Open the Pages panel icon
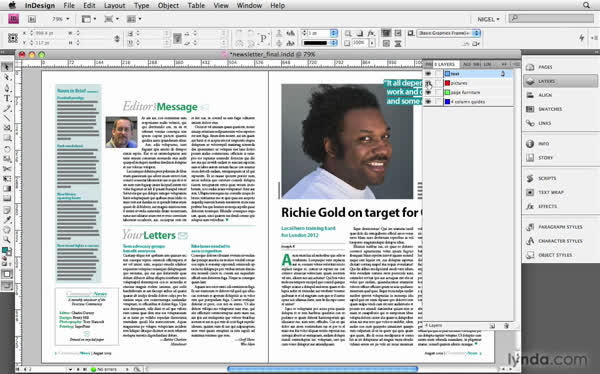 (530, 67)
